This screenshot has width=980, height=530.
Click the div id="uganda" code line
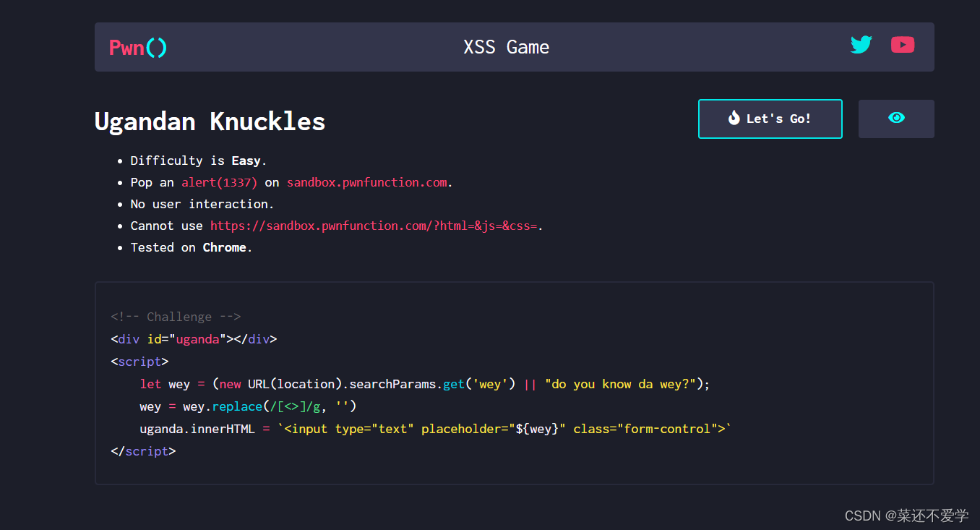pyautogui.click(x=194, y=339)
